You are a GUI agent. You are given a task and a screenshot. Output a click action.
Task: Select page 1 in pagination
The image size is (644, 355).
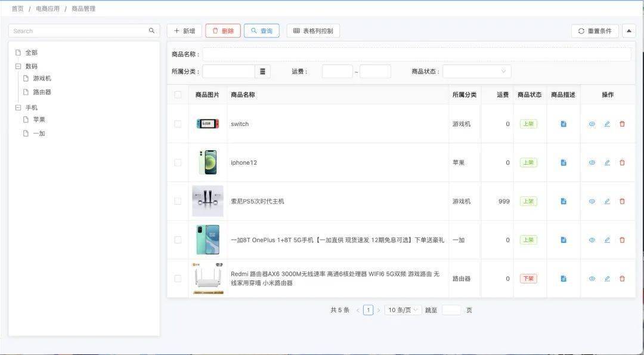click(369, 310)
